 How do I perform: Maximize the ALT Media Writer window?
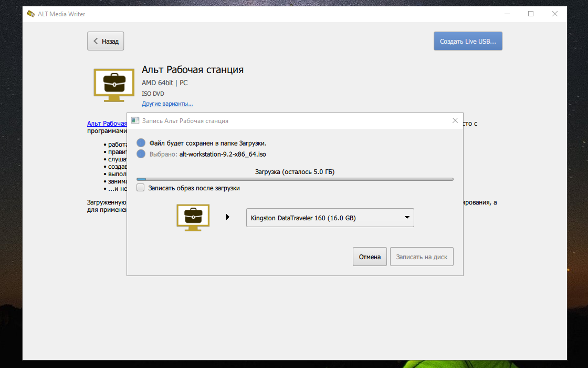tap(531, 14)
